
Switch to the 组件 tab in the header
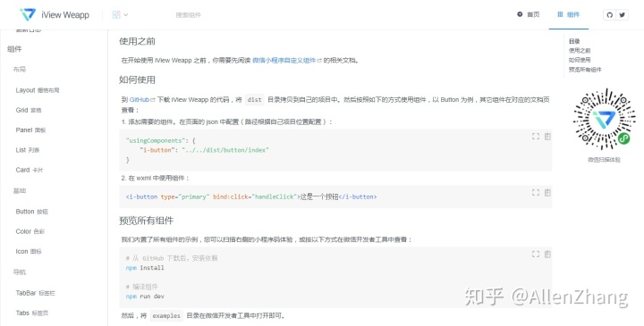(569, 15)
